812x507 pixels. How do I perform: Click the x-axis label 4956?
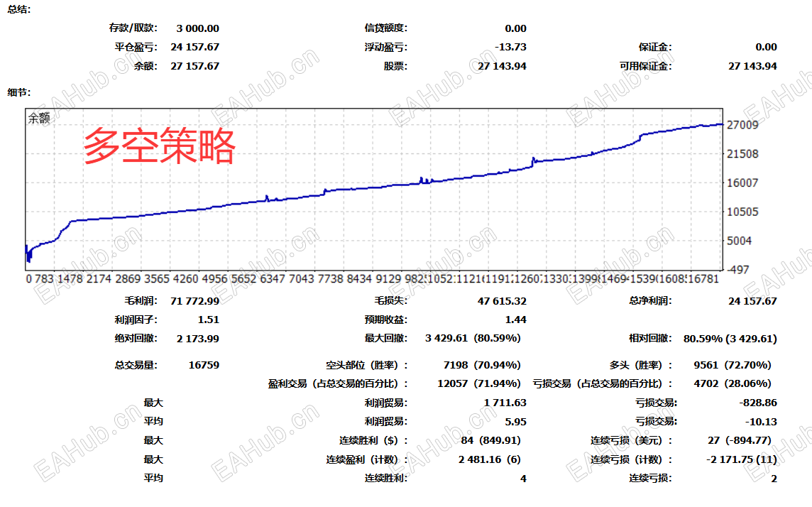(x=214, y=279)
